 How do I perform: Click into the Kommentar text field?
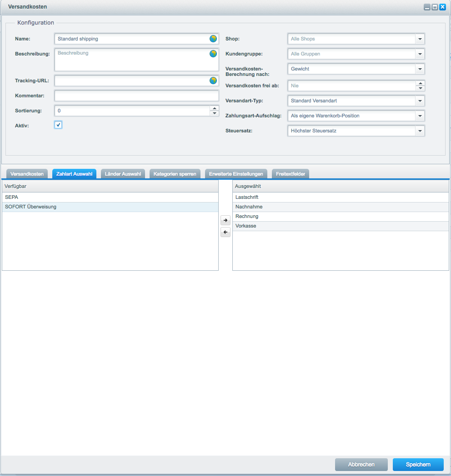pyautogui.click(x=136, y=96)
